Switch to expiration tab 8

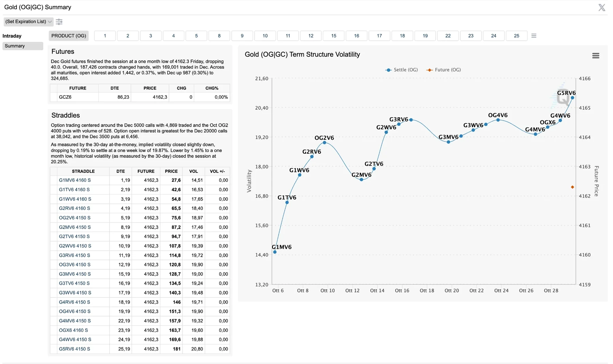219,36
